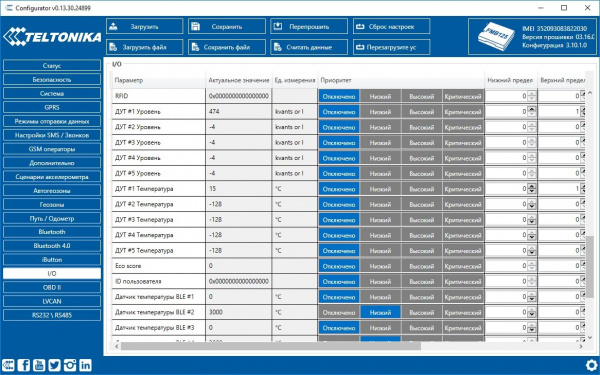Click Загрузить файл button
Screen dimensions: 600x375
pos(145,47)
